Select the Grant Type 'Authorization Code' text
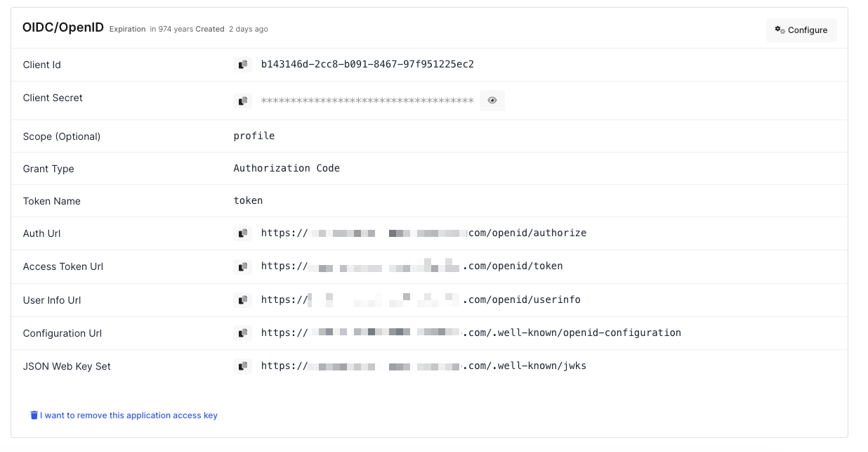This screenshot has width=868, height=452. (x=287, y=168)
